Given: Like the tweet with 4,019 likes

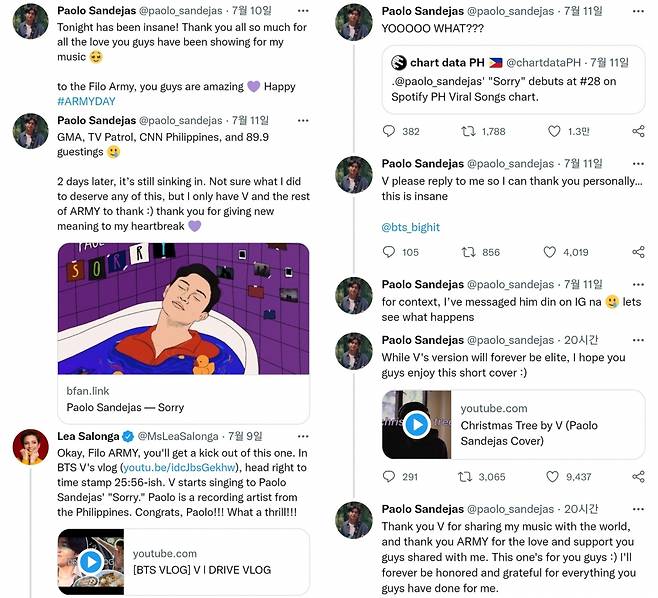Looking at the screenshot, I should click(x=554, y=252).
